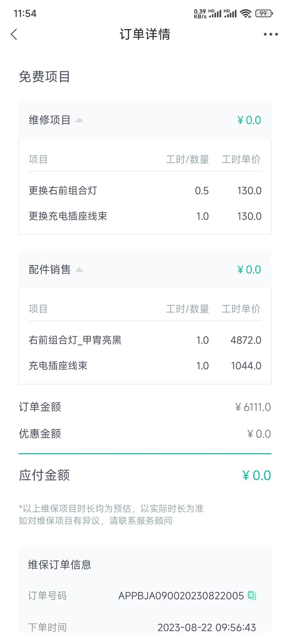Image resolution: width=290 pixels, height=644 pixels.
Task: Tap the back arrow icon
Action: coord(14,34)
